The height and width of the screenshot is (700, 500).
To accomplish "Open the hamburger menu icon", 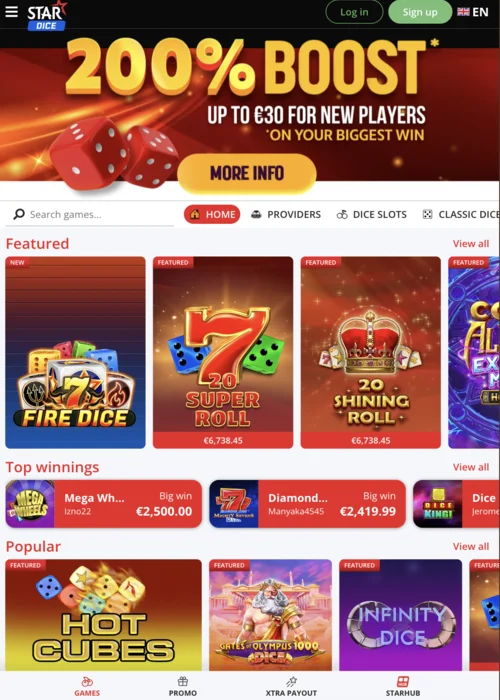I will [x=12, y=12].
